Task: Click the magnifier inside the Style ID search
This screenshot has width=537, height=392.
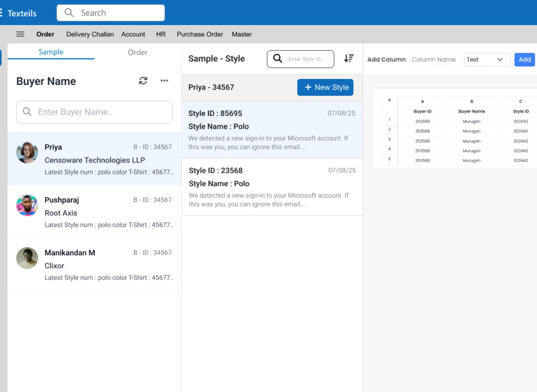Action: pyautogui.click(x=277, y=59)
